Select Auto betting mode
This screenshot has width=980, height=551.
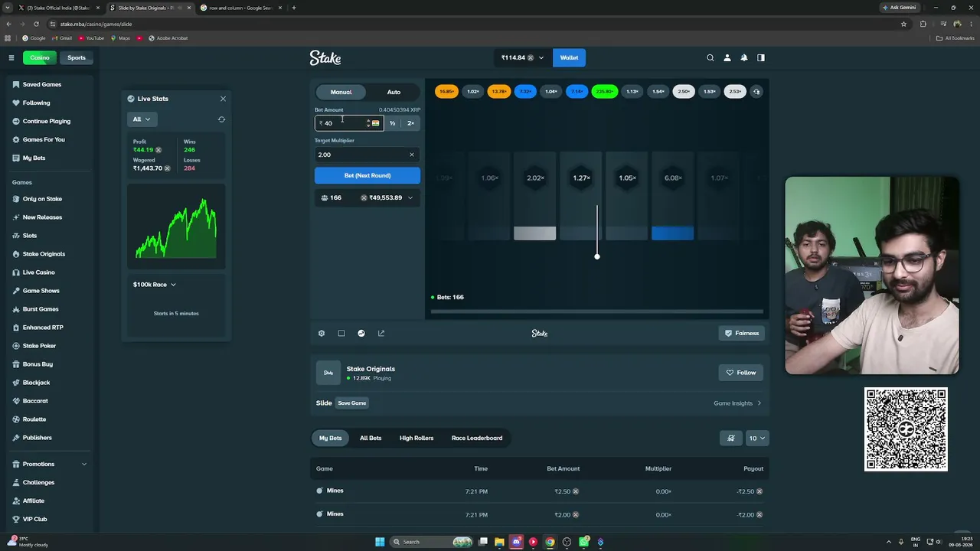(x=394, y=92)
